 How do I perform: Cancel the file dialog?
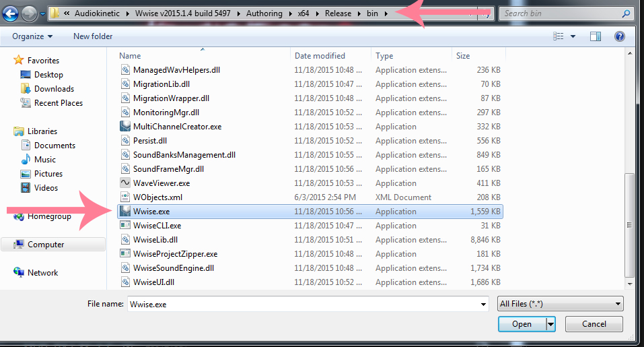click(594, 324)
